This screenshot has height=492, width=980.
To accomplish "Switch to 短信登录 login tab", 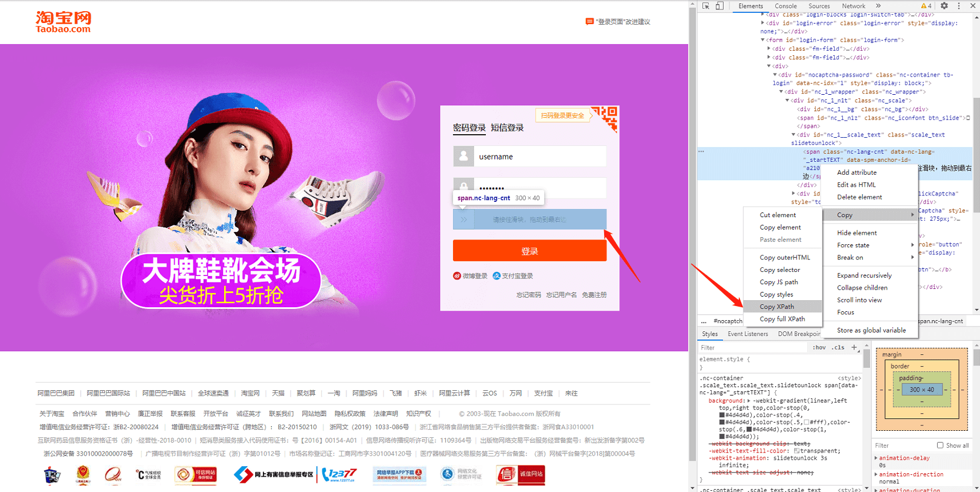I will coord(507,128).
